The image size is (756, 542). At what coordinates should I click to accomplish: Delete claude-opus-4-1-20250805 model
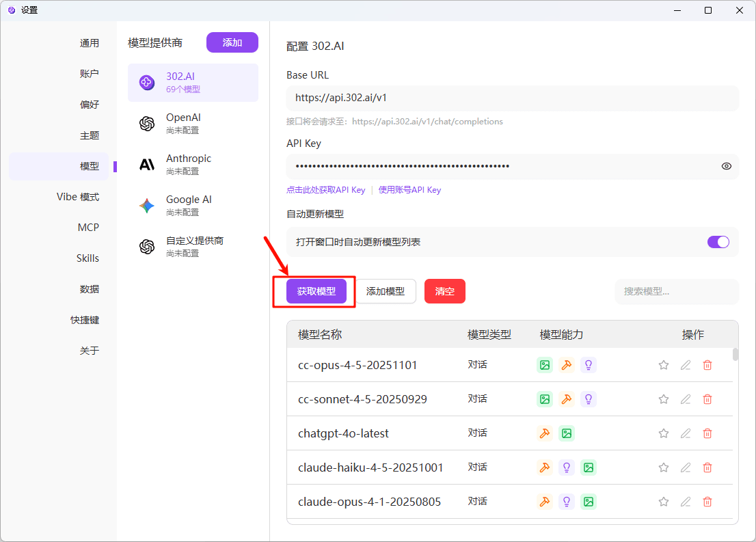(x=707, y=502)
